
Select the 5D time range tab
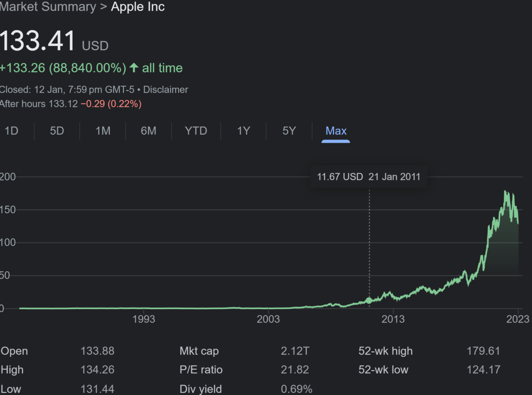point(57,131)
